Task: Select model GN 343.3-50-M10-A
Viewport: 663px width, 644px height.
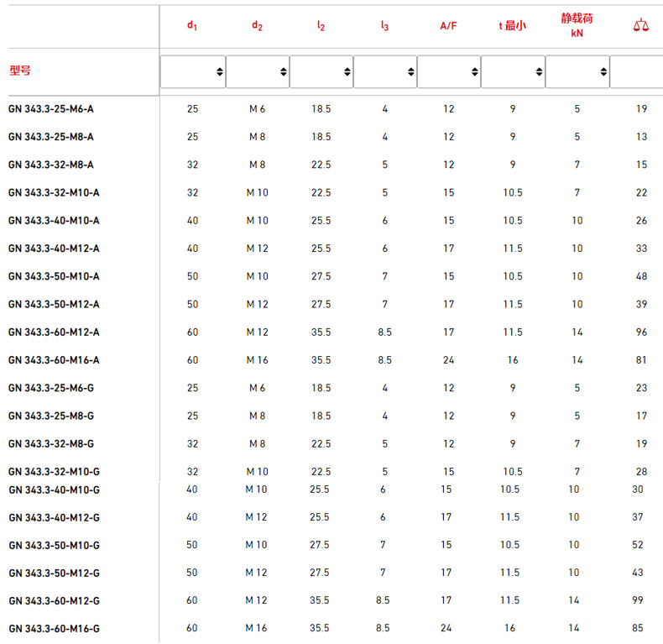Action: (x=54, y=276)
